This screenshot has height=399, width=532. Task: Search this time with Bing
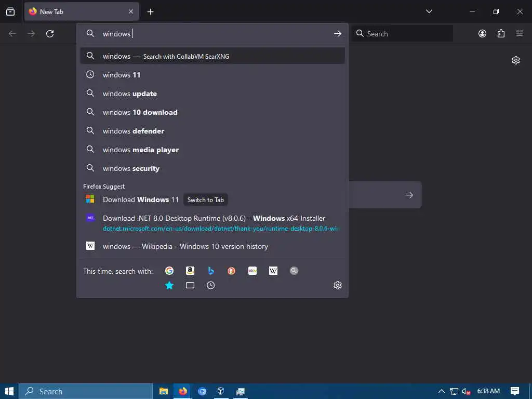click(x=211, y=271)
